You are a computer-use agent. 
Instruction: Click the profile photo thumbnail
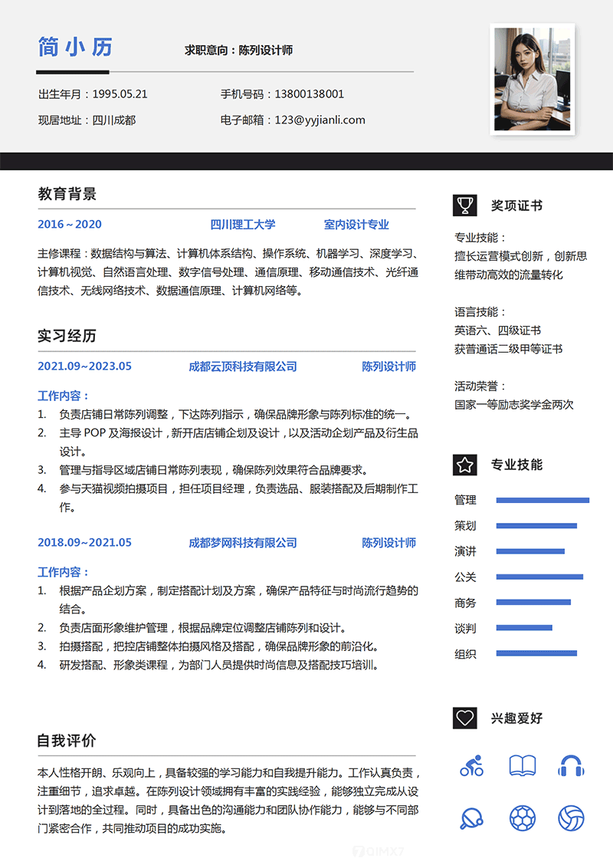point(533,79)
